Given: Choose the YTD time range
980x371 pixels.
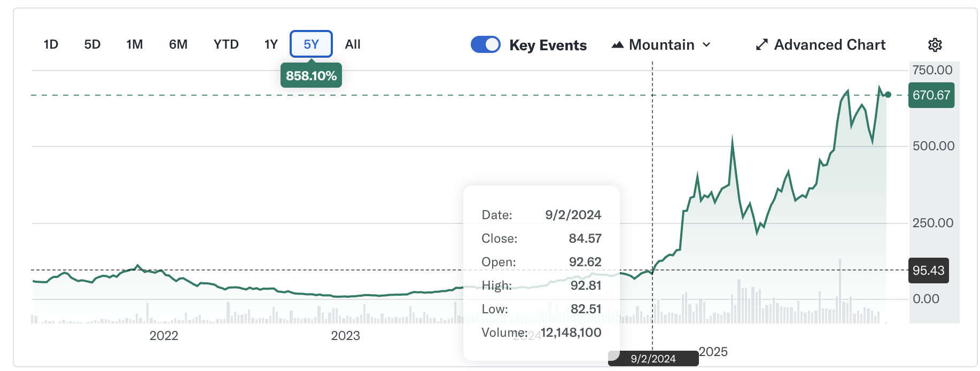Looking at the screenshot, I should tap(226, 44).
